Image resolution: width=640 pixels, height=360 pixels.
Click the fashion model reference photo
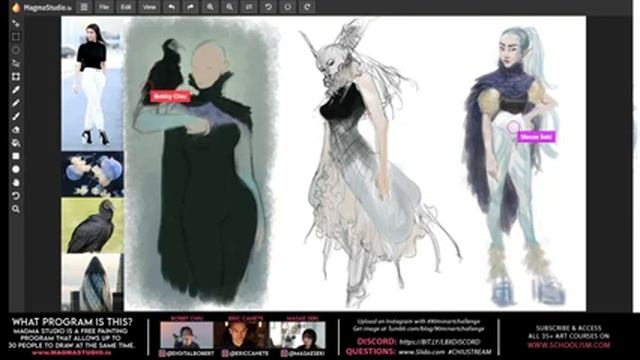(92, 84)
